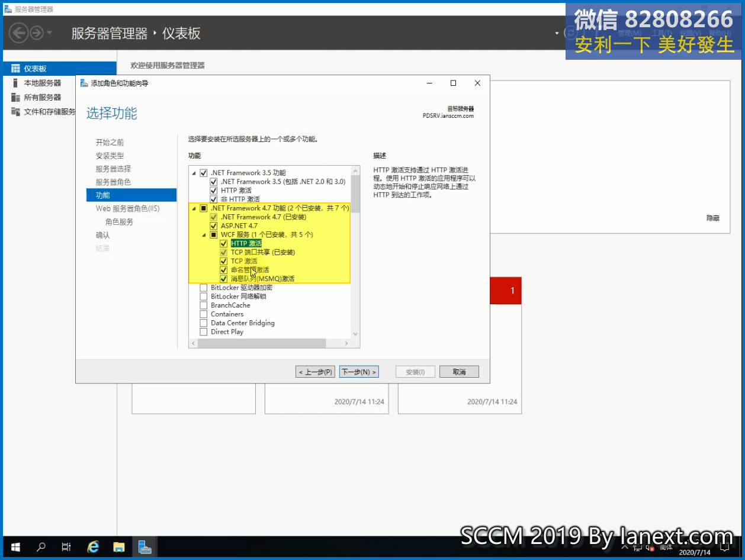Click the back navigation arrow in Server Manager
Viewport: 745px width, 560px height.
point(18,33)
